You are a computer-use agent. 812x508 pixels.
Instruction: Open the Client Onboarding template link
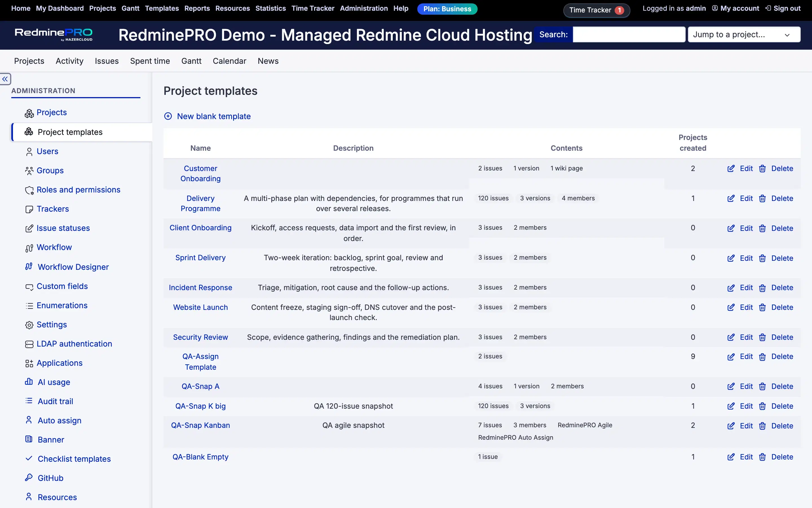[200, 228]
